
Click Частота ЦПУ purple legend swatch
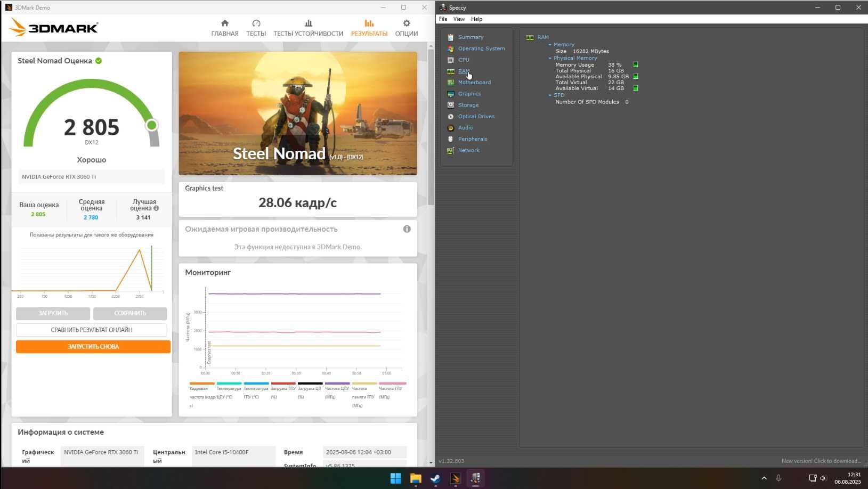(x=337, y=383)
